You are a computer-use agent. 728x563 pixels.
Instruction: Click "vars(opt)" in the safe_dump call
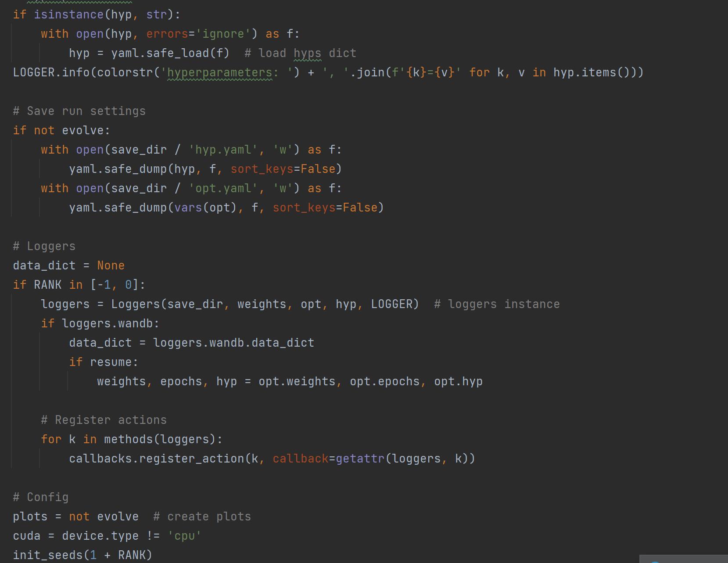click(x=205, y=208)
